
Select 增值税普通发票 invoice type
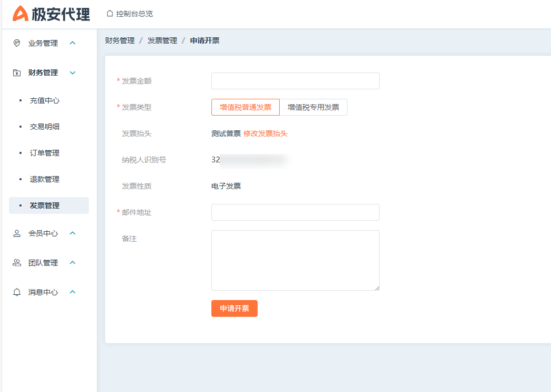click(x=246, y=107)
